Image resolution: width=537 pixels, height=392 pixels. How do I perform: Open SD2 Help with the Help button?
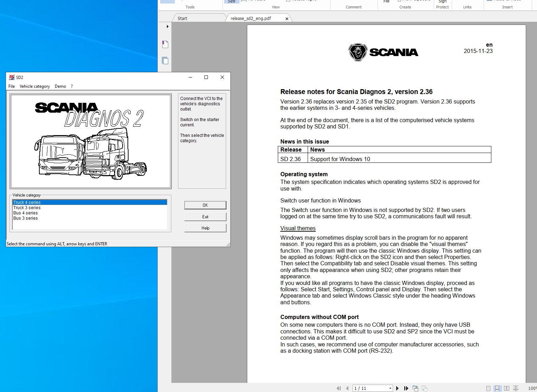pyautogui.click(x=205, y=228)
